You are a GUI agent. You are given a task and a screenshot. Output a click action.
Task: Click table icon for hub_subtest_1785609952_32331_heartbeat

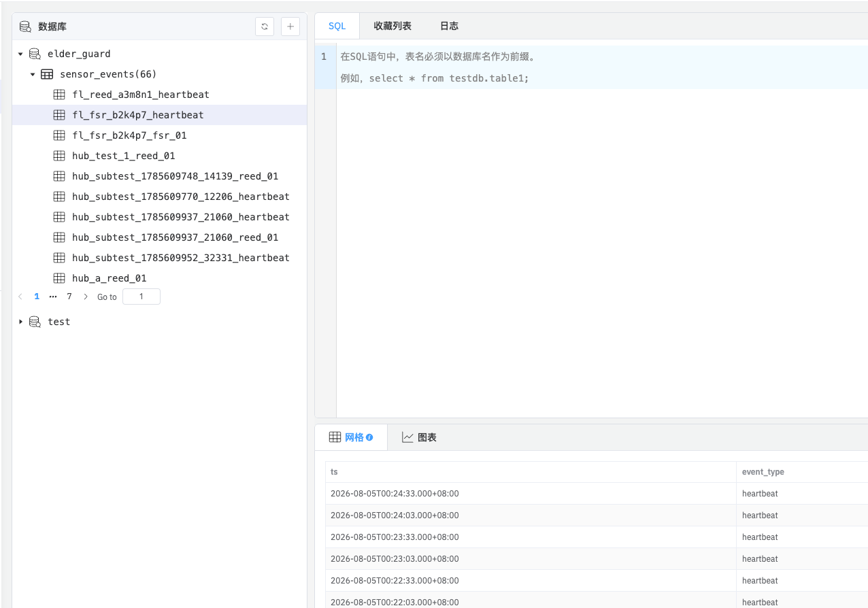[59, 258]
